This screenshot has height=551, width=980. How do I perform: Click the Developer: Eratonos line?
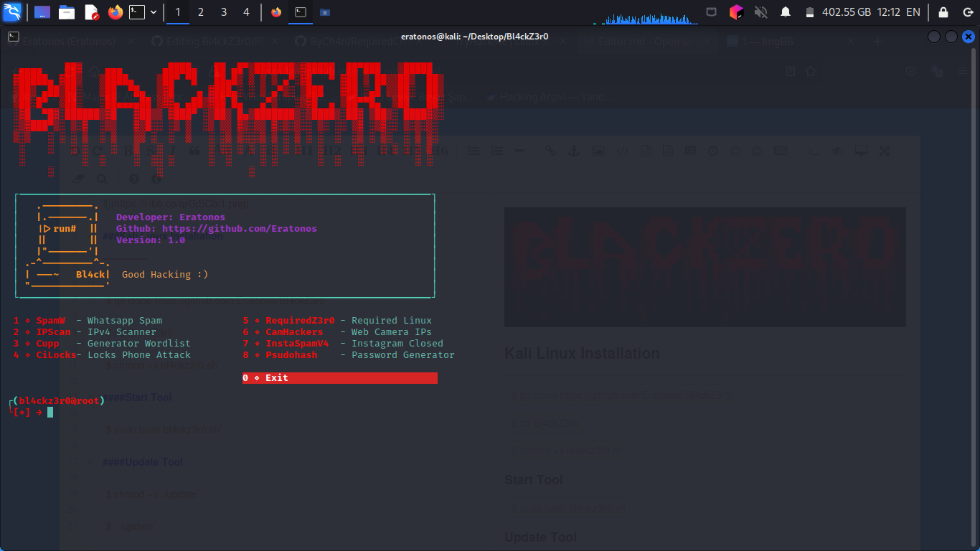tap(171, 217)
